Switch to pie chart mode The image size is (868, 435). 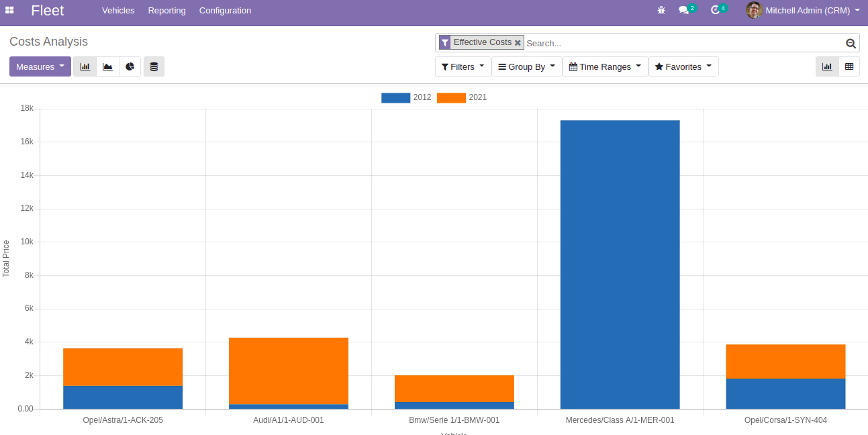(x=130, y=66)
